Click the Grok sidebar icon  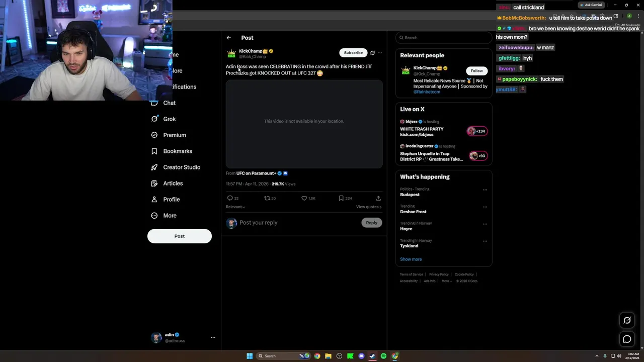(154, 119)
